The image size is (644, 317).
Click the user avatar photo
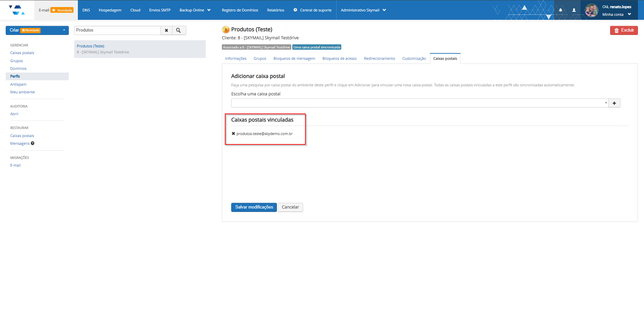pyautogui.click(x=591, y=10)
